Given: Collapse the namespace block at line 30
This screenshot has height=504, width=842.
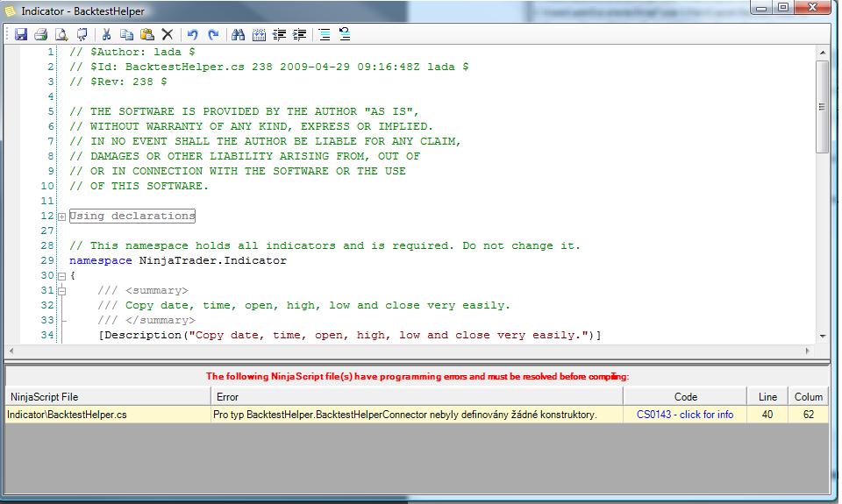Looking at the screenshot, I should coord(61,276).
